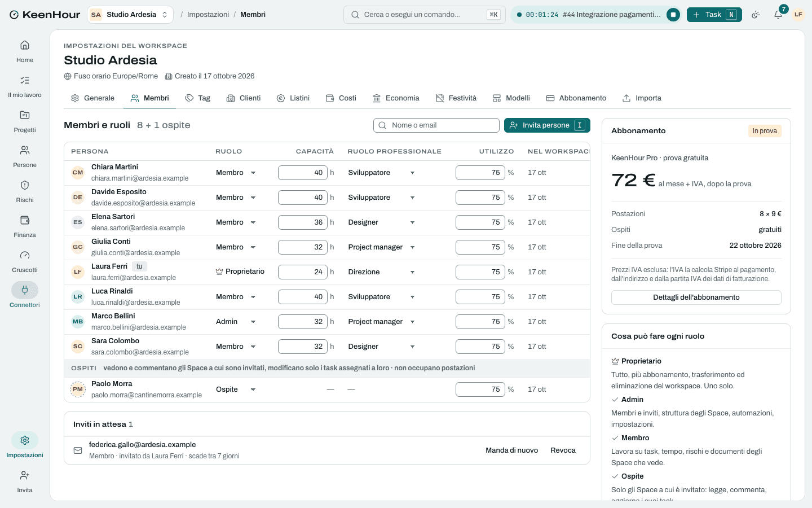Change Marco Bellini's Admin role dropdown
Screen dimensions: 812x508
pos(236,322)
